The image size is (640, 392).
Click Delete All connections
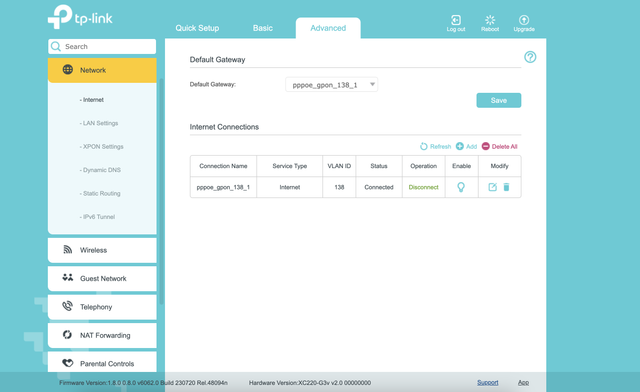[x=499, y=146]
